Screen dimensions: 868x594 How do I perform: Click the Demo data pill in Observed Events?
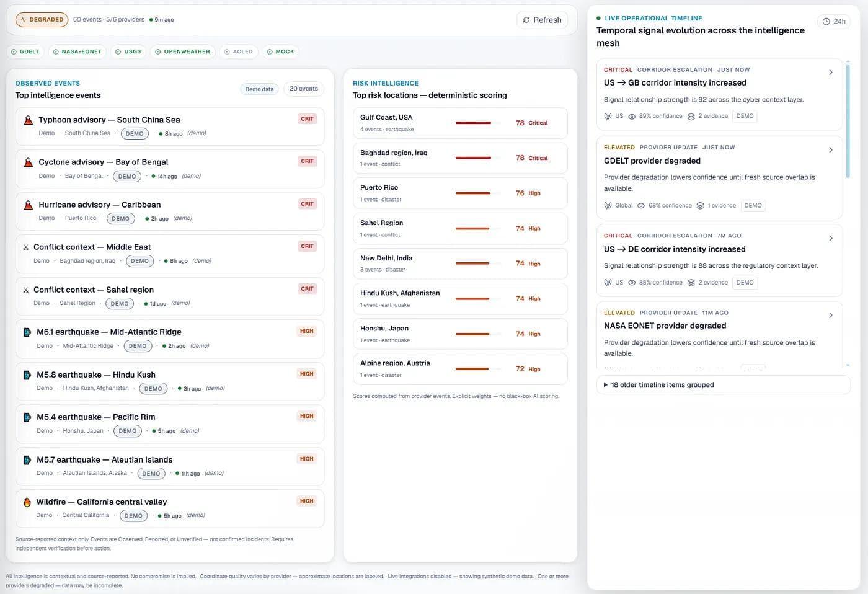[x=259, y=89]
